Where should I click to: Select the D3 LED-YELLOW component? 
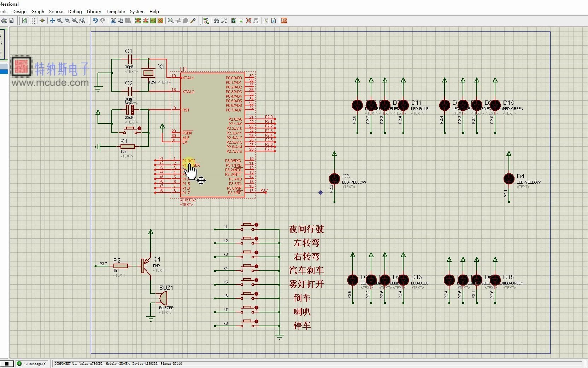click(x=334, y=179)
